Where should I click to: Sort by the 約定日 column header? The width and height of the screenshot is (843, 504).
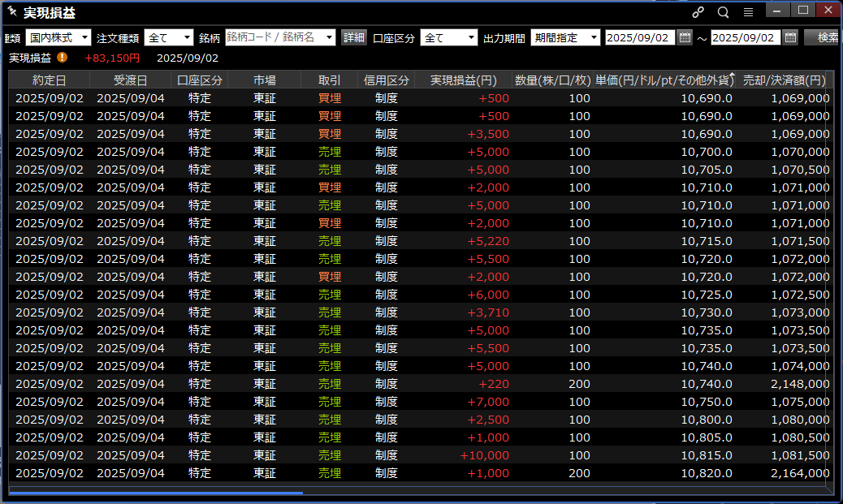tap(50, 80)
